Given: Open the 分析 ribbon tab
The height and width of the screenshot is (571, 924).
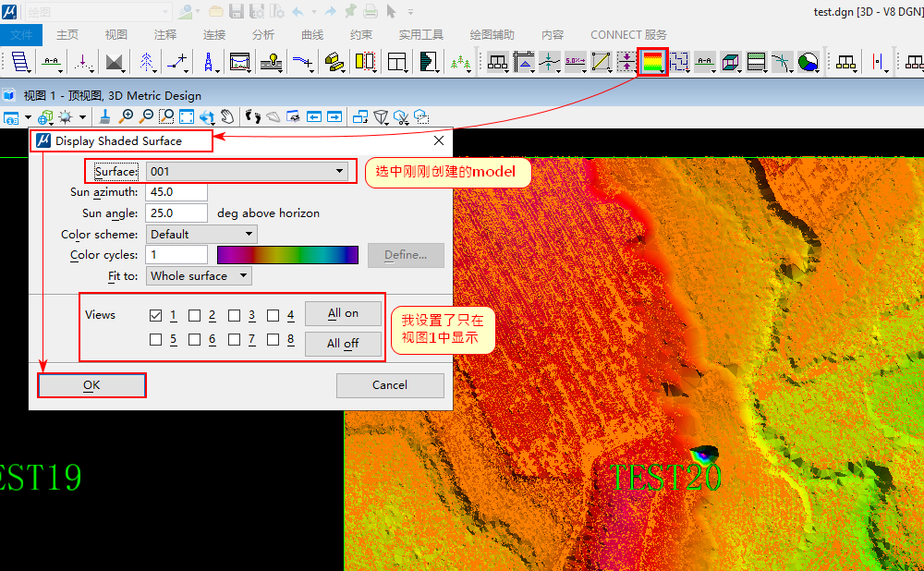Looking at the screenshot, I should 262,35.
